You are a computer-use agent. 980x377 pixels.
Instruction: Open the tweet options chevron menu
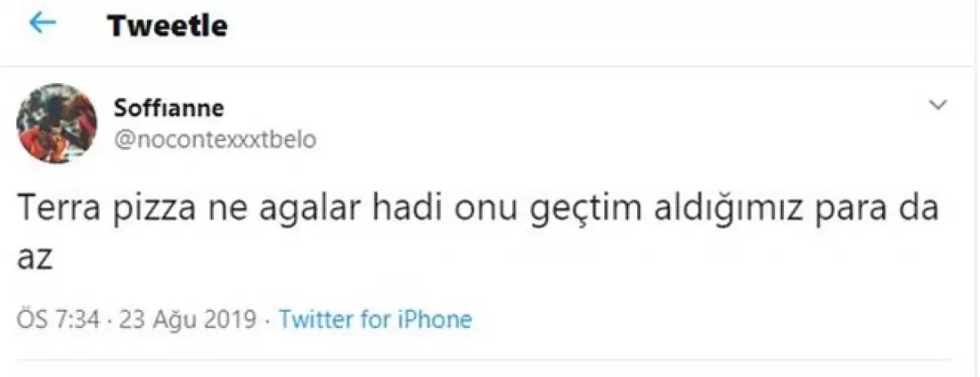click(939, 105)
